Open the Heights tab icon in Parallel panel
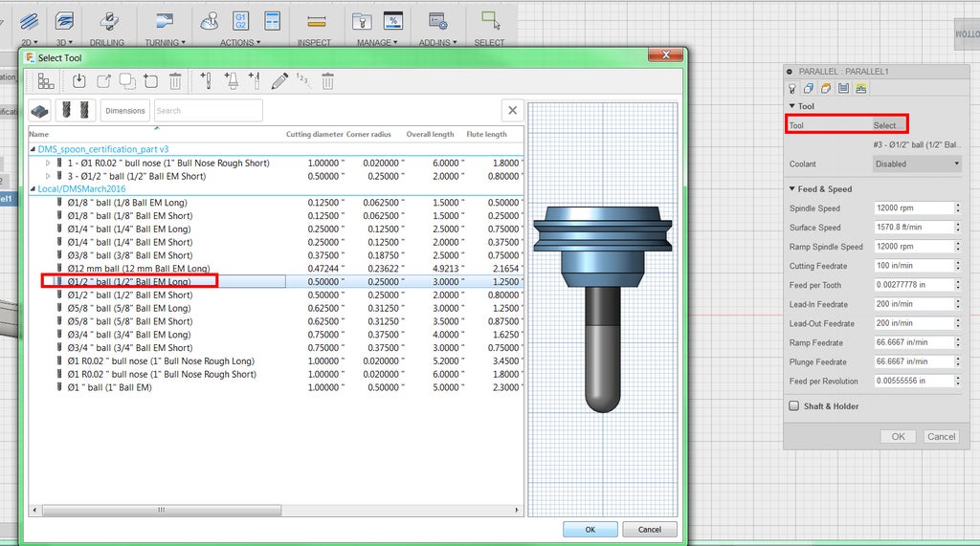The height and width of the screenshot is (546, 980). [x=826, y=88]
